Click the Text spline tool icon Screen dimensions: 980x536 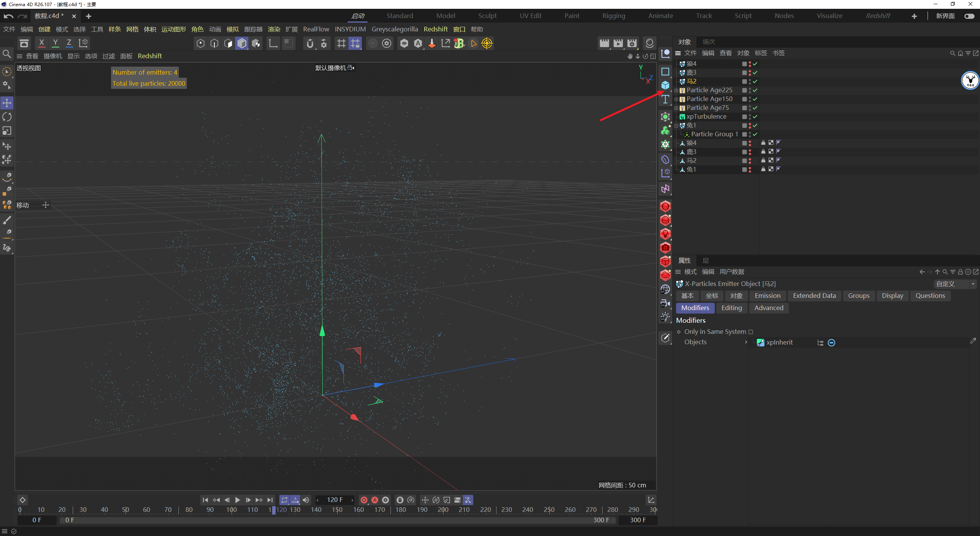pos(665,100)
